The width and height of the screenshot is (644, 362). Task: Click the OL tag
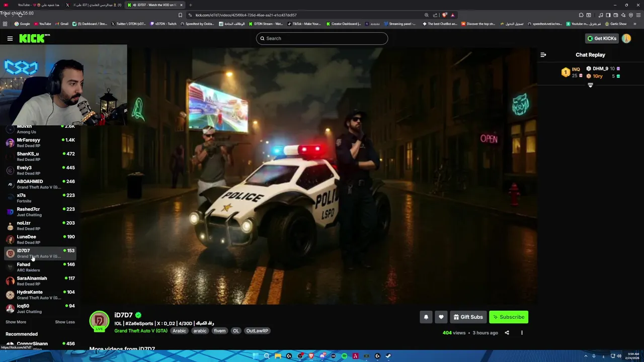tap(236, 331)
